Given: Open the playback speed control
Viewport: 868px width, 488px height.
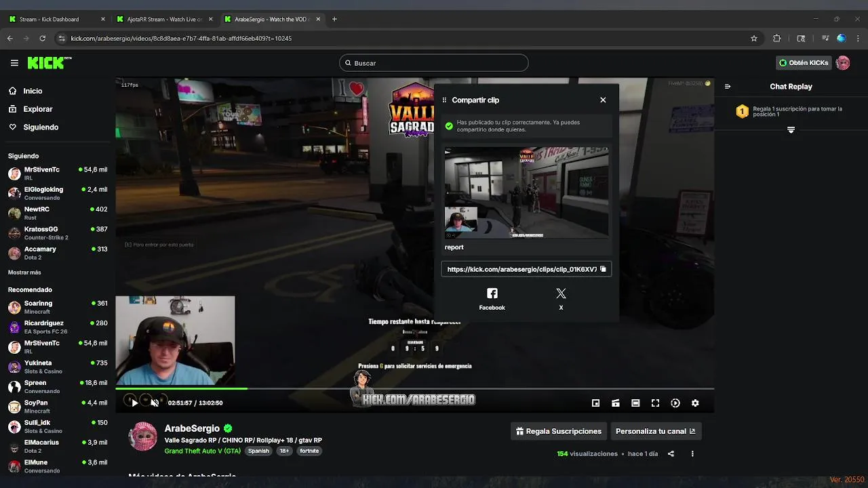Looking at the screenshot, I should (675, 403).
